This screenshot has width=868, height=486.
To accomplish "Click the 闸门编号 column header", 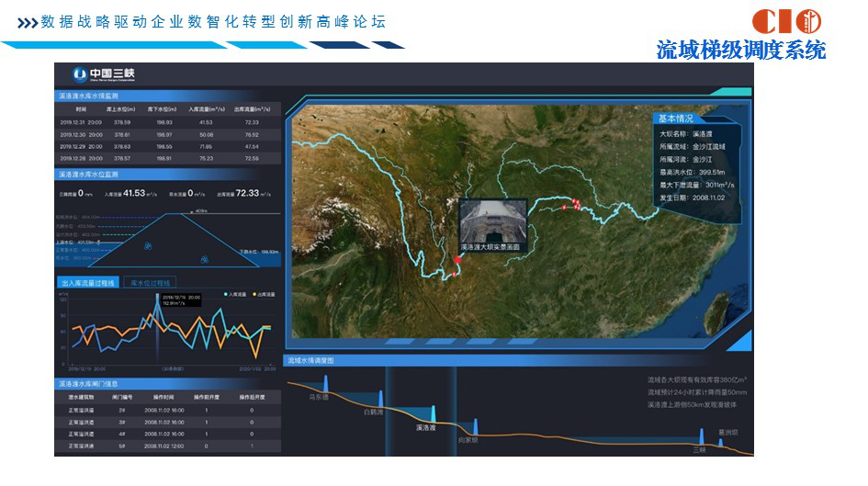I will (x=122, y=398).
